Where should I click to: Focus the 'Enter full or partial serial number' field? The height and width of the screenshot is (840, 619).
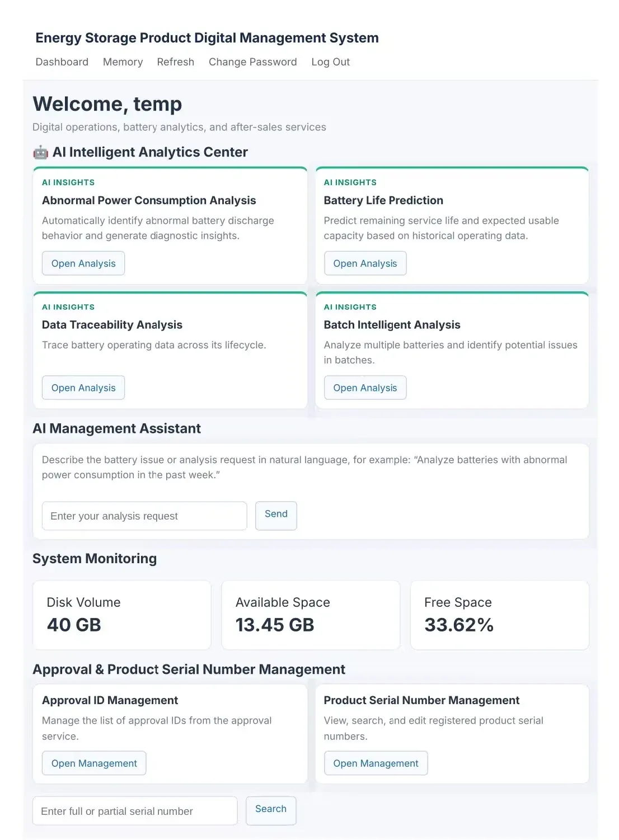coord(135,811)
